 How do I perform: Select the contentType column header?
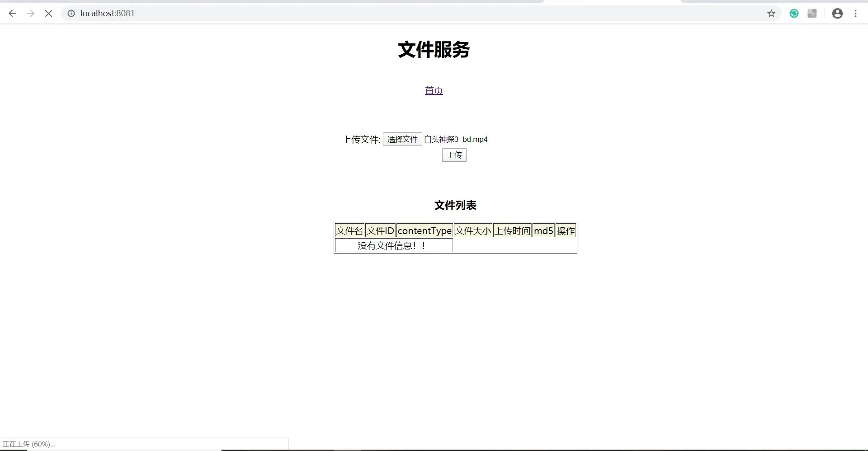(x=424, y=230)
